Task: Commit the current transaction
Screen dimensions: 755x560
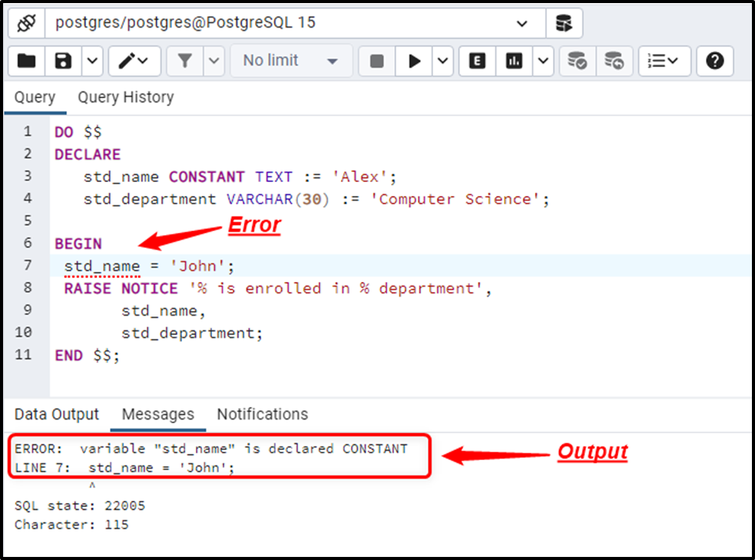Action: click(x=577, y=61)
